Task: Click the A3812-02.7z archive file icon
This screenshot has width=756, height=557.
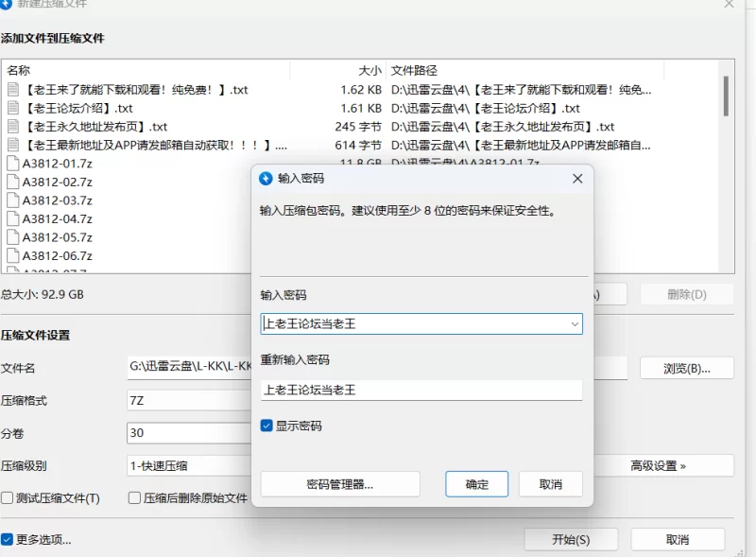Action: pos(13,182)
